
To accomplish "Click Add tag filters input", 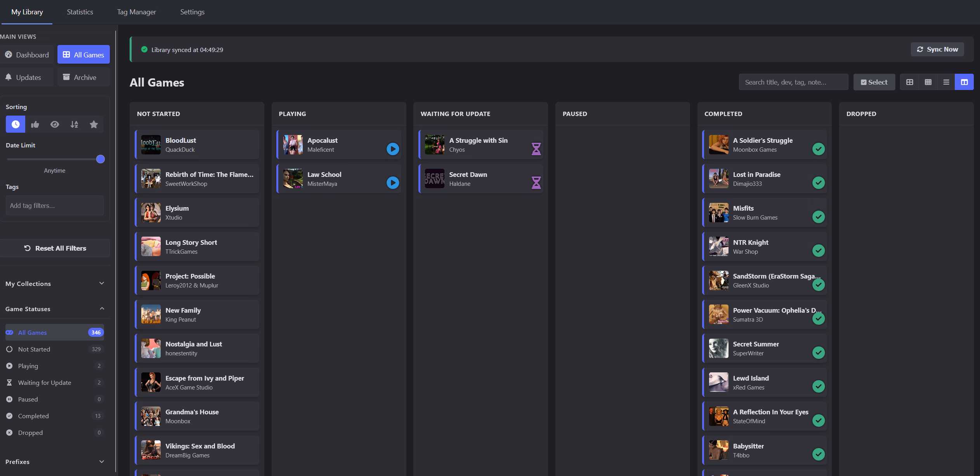I will [55, 206].
